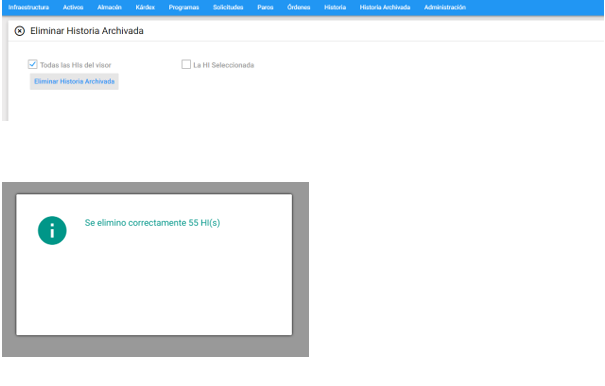Screen dimensions: 605x386
Task: Open the Programas menu
Action: [x=184, y=7]
